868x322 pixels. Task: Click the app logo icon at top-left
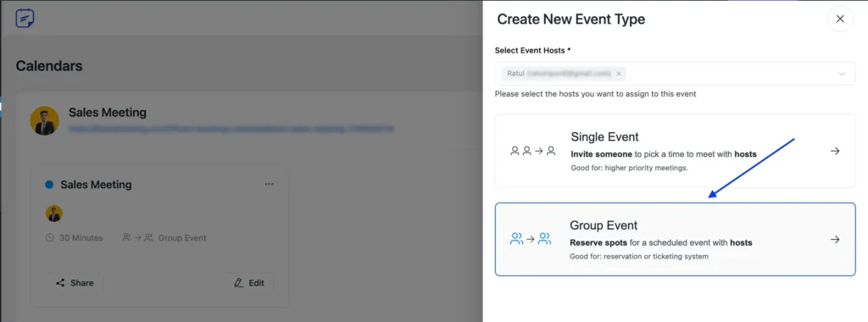click(25, 19)
